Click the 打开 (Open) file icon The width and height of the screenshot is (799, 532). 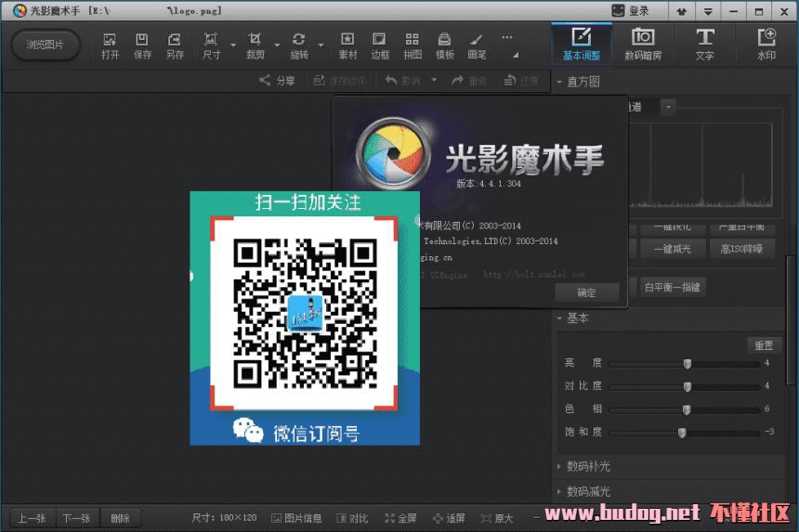111,45
